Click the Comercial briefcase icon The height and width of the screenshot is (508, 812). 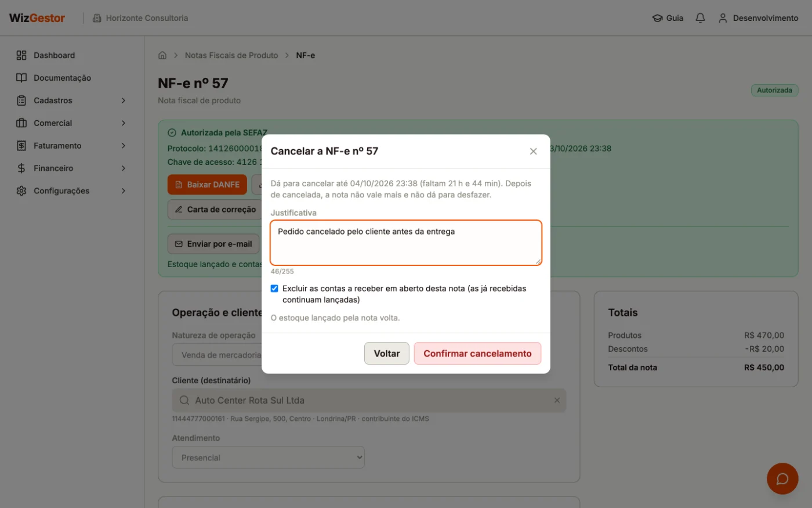point(21,123)
